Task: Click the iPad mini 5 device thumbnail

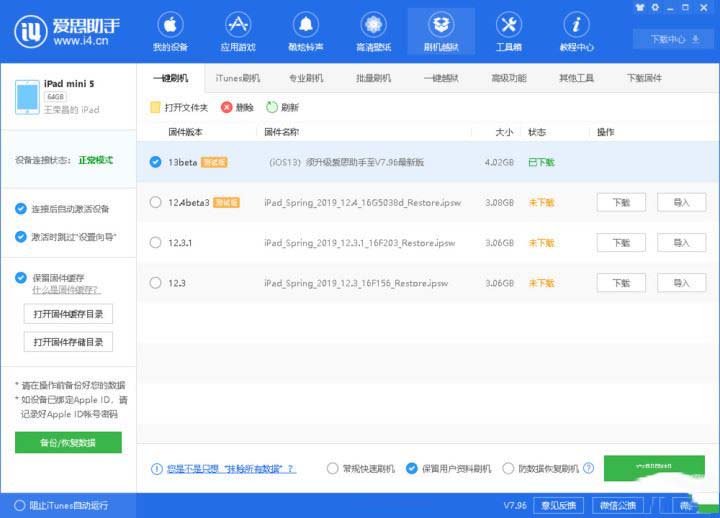Action: [x=27, y=97]
